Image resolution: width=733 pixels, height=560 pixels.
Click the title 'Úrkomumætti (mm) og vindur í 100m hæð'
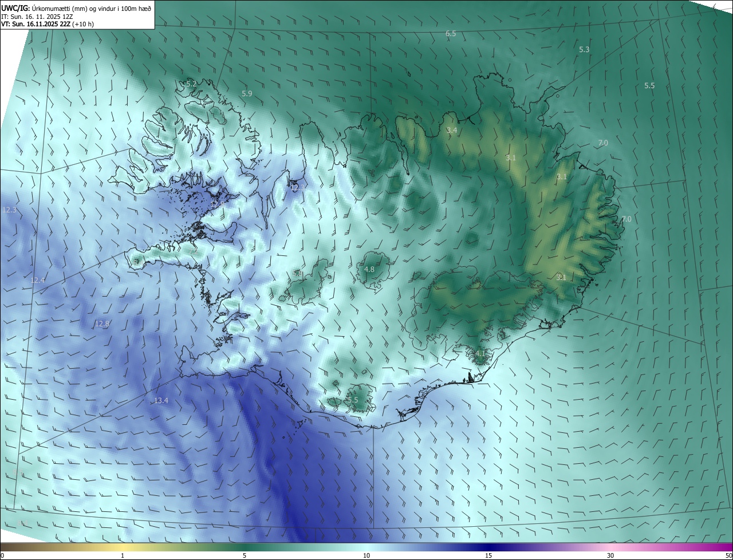click(91, 8)
